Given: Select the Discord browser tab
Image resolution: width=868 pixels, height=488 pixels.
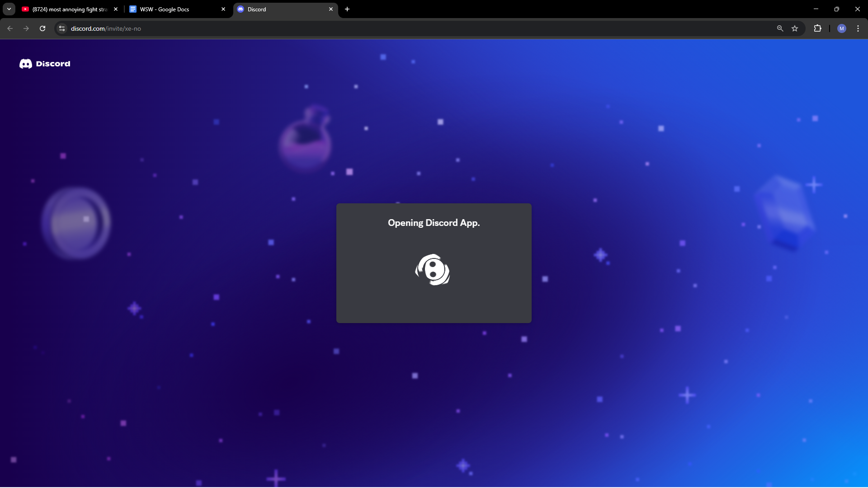Looking at the screenshot, I should (x=285, y=9).
